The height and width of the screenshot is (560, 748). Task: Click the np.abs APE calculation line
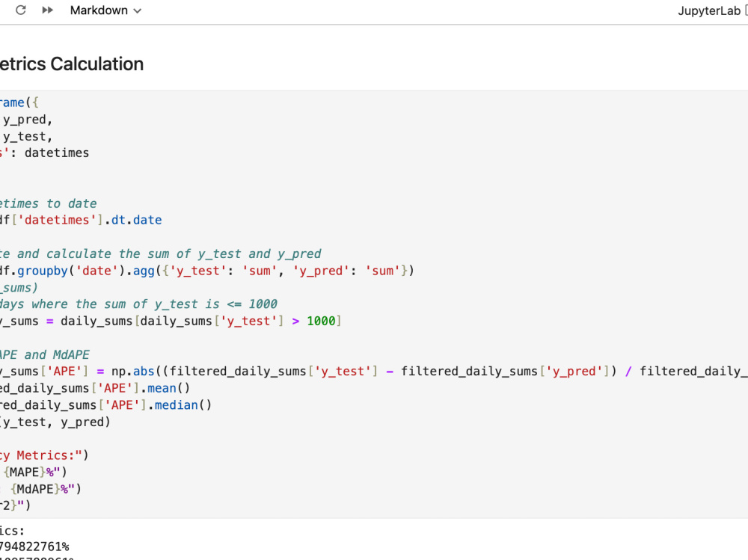coord(374,372)
